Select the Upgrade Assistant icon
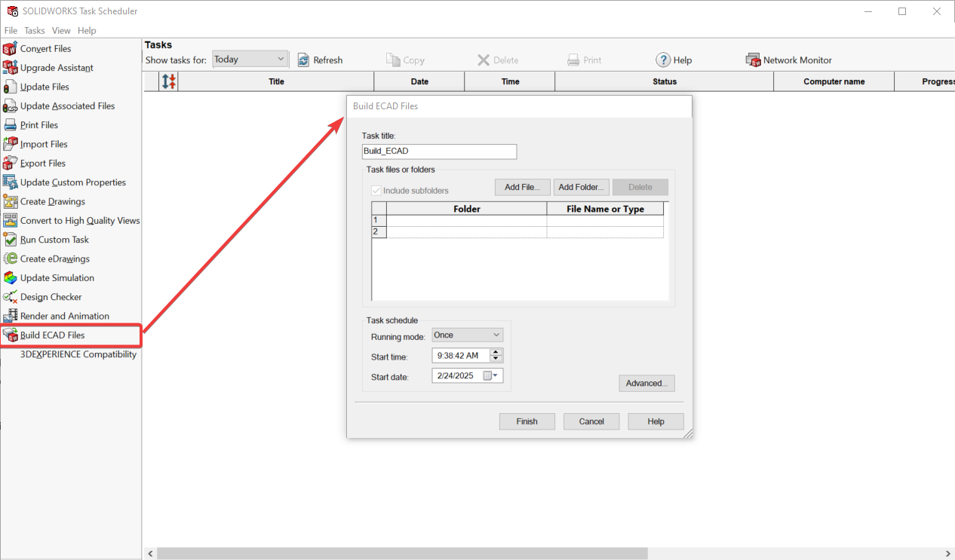Viewport: 955px width, 560px height. [x=10, y=68]
